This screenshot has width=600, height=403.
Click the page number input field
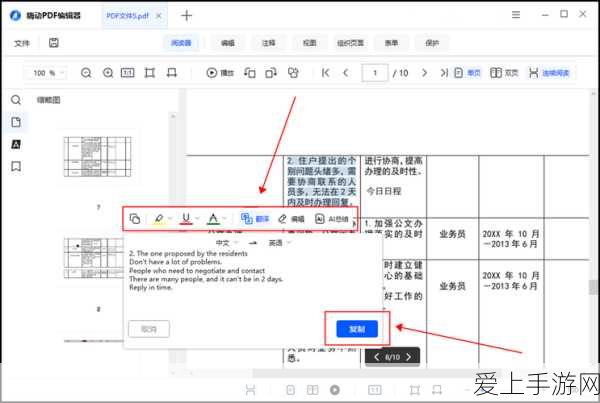tap(375, 73)
